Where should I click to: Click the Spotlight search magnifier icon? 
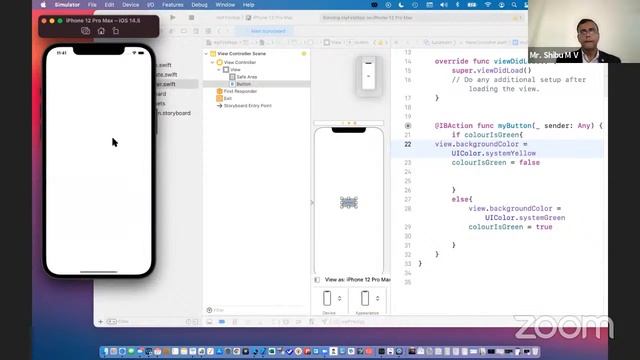coord(514,5)
